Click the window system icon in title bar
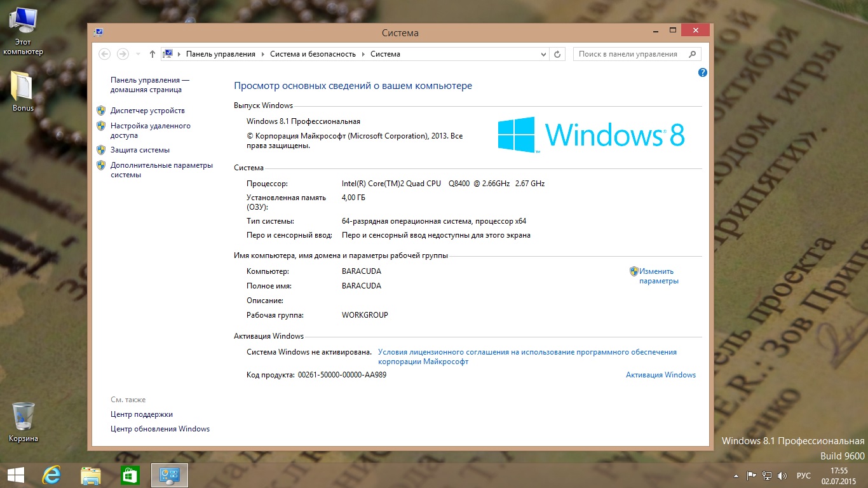The image size is (868, 488). pos(98,32)
